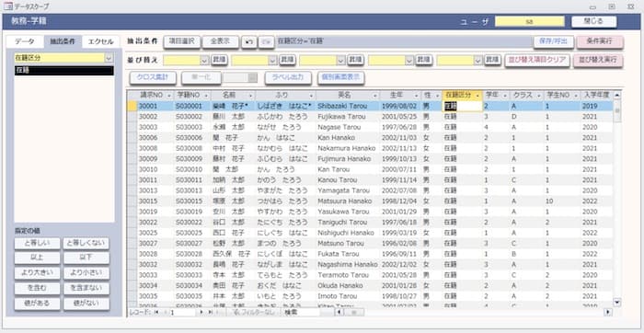
Task: Click the 抽出条件 text field showing 在籍区分='在籍'
Action: [404, 41]
